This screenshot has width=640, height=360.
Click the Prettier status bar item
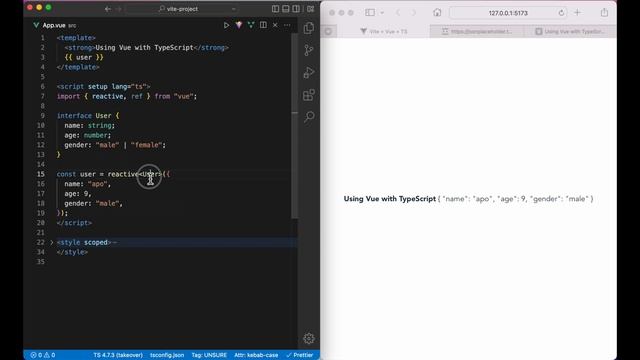click(x=300, y=355)
